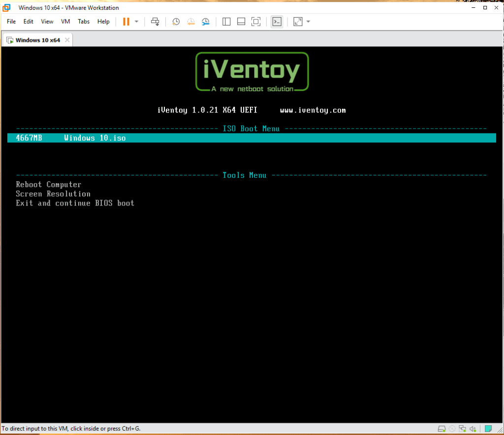This screenshot has height=435, width=504.
Task: Open the power options dropdown arrow
Action: coord(136,22)
